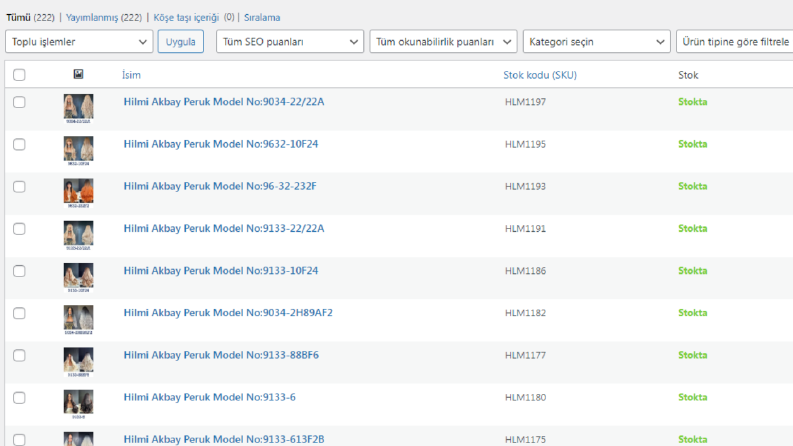Check the box for Model No:9632-10F24

[x=19, y=145]
